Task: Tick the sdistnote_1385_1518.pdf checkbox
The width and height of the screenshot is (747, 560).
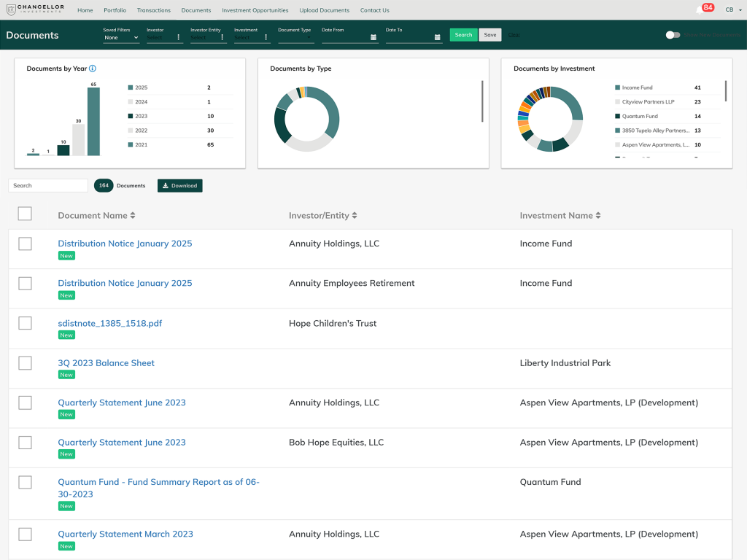Action: tap(25, 323)
